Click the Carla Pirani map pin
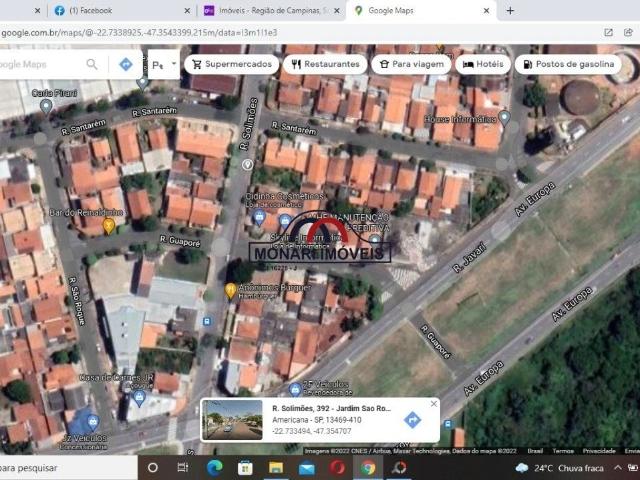This screenshot has width=640, height=480. [x=46, y=106]
